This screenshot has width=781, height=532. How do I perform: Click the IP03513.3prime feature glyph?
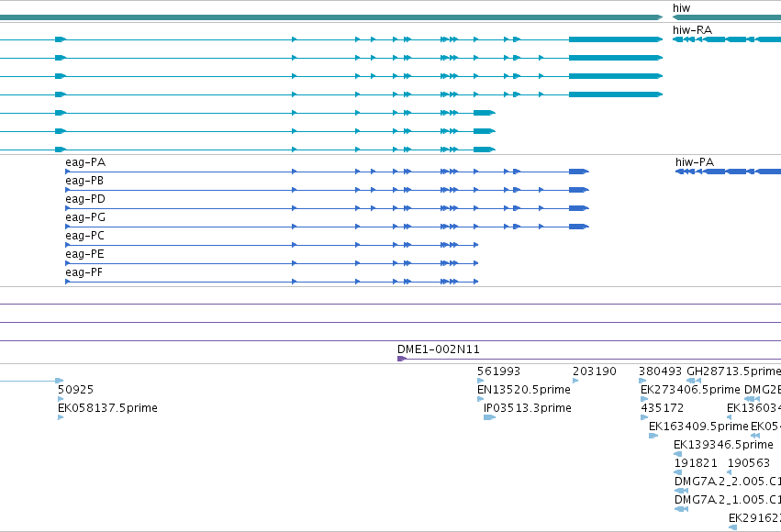pos(489,417)
